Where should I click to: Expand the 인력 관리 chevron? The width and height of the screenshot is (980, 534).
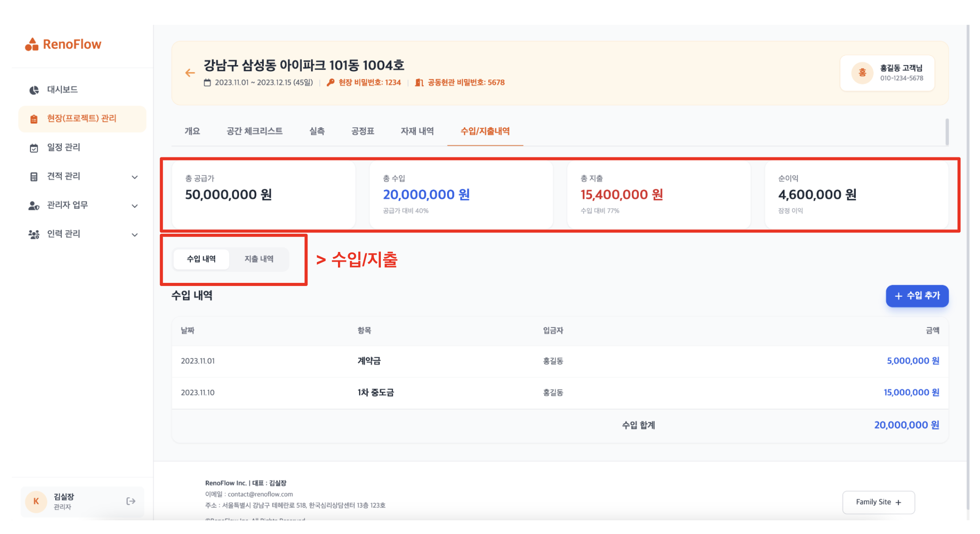coord(135,235)
